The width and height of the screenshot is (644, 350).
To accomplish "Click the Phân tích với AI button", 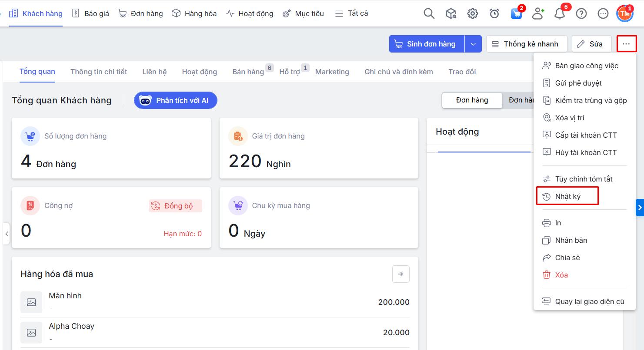I will [175, 100].
